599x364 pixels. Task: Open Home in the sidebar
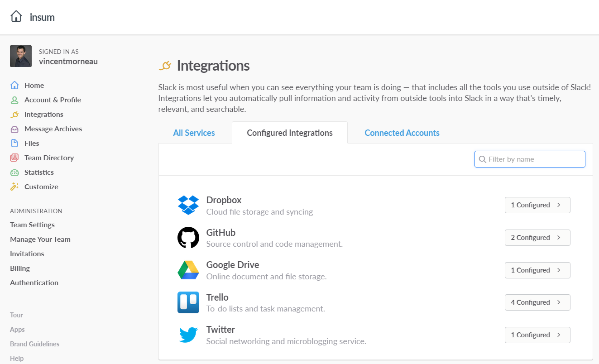coord(34,85)
